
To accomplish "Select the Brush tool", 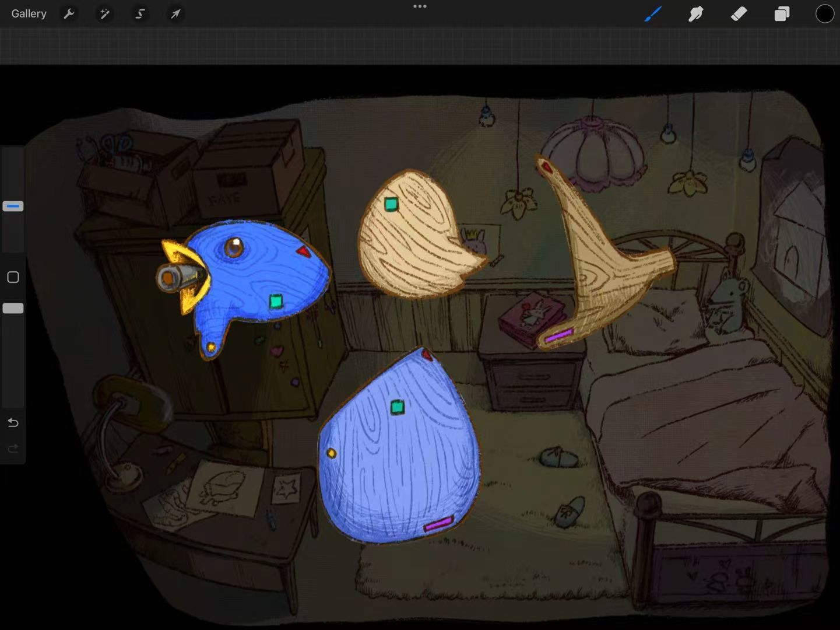I will pos(653,13).
